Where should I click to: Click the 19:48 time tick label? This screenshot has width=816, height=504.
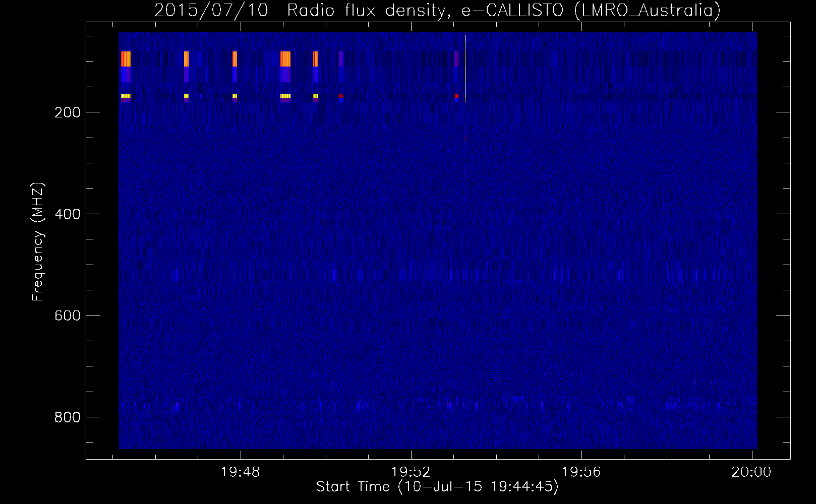coord(241,472)
